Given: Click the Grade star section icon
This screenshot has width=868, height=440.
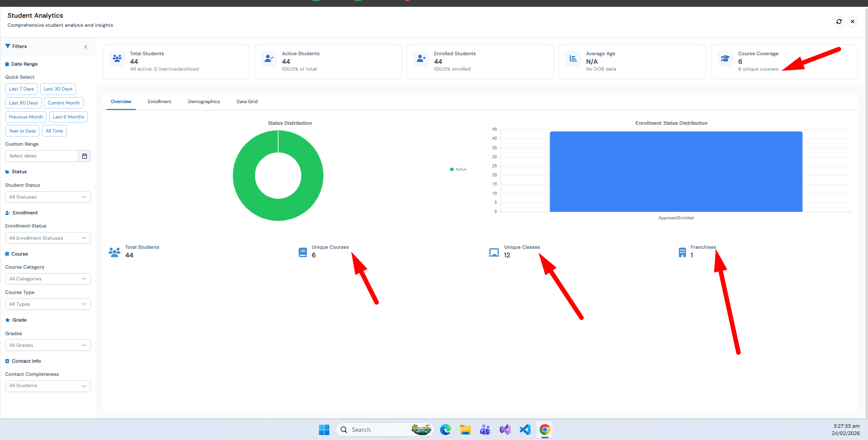Looking at the screenshot, I should point(8,320).
